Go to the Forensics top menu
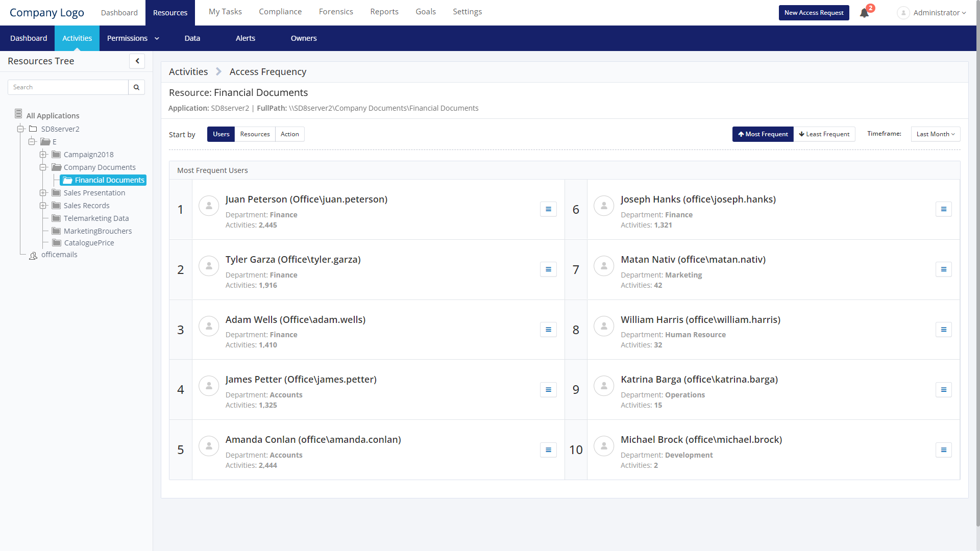 point(336,12)
